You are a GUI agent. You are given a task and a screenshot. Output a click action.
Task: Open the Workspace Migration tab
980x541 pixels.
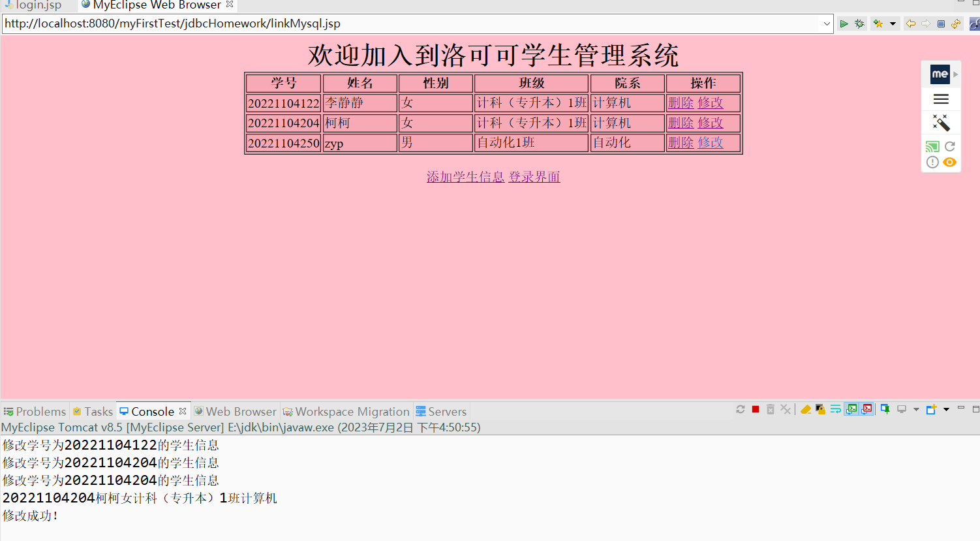coord(346,411)
